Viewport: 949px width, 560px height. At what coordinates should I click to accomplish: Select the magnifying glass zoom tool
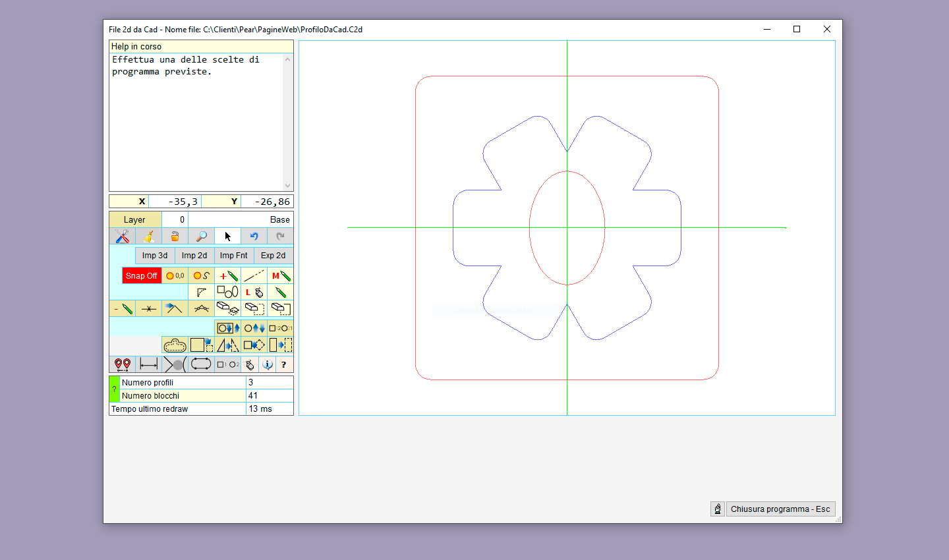201,236
